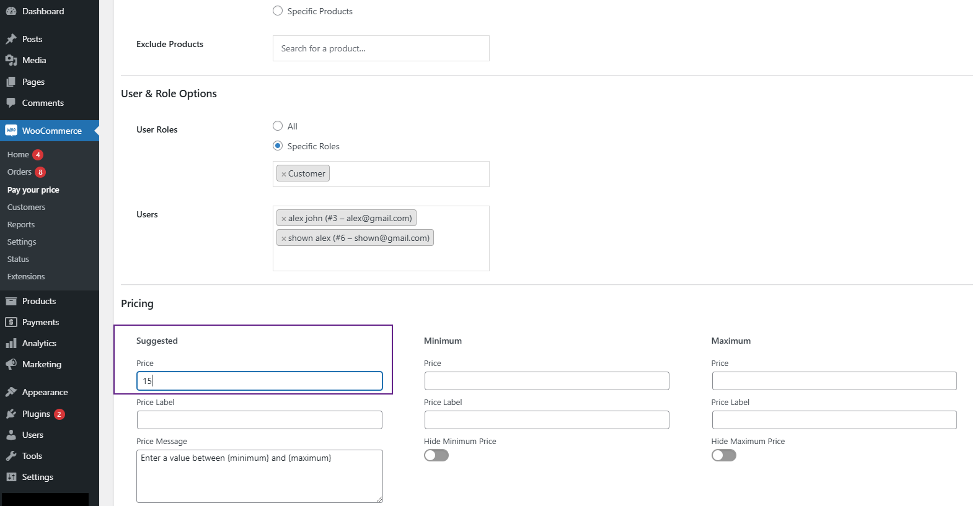Remove alex john from Users

(x=284, y=219)
